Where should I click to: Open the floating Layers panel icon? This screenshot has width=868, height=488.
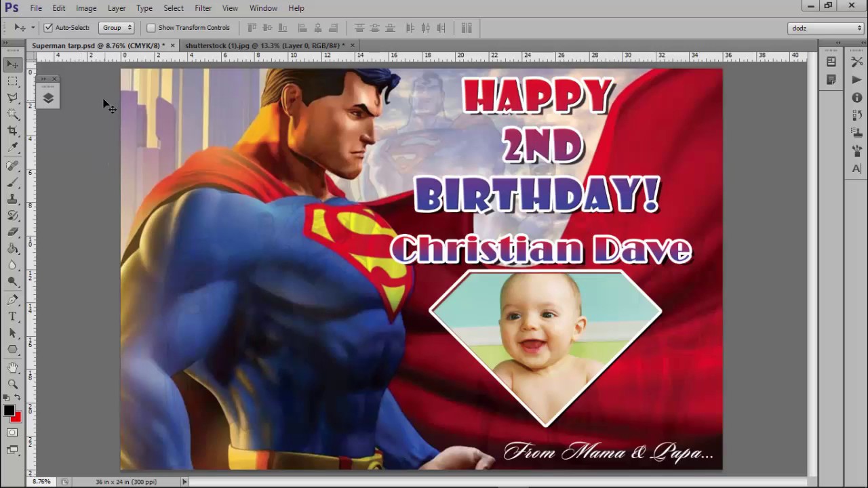coord(48,98)
